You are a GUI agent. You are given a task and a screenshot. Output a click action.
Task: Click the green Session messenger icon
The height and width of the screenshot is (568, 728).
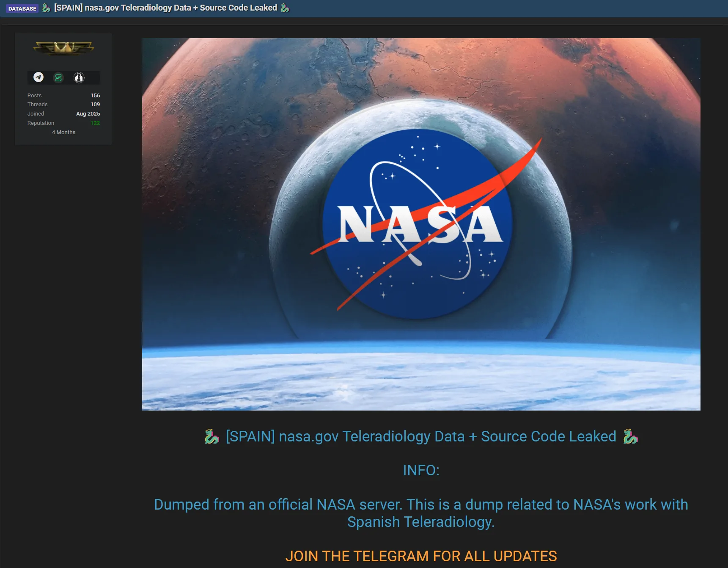pos(58,77)
